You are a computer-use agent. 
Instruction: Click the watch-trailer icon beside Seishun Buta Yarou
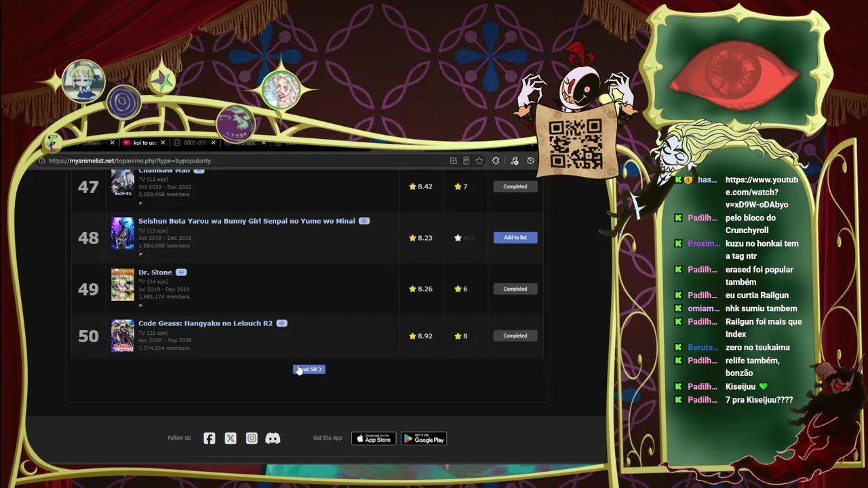pos(364,221)
